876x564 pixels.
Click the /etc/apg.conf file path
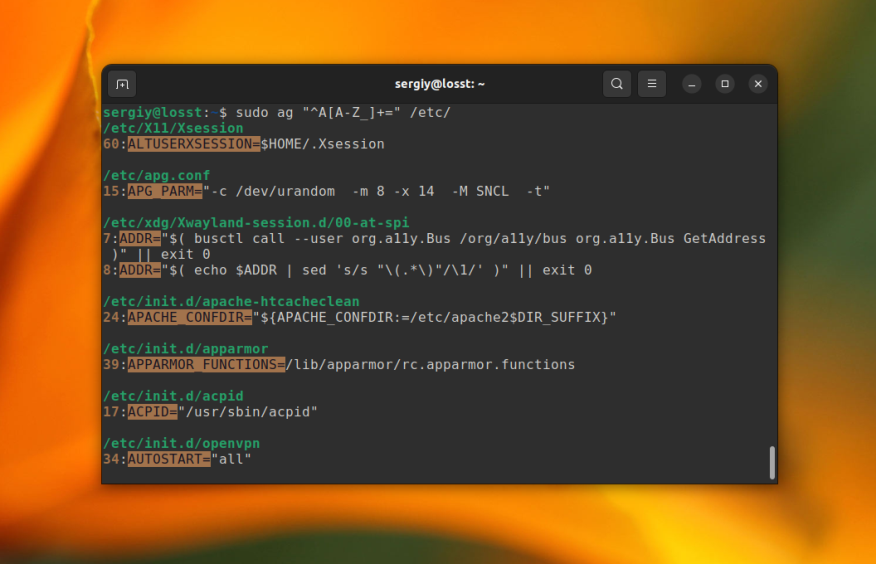(156, 175)
